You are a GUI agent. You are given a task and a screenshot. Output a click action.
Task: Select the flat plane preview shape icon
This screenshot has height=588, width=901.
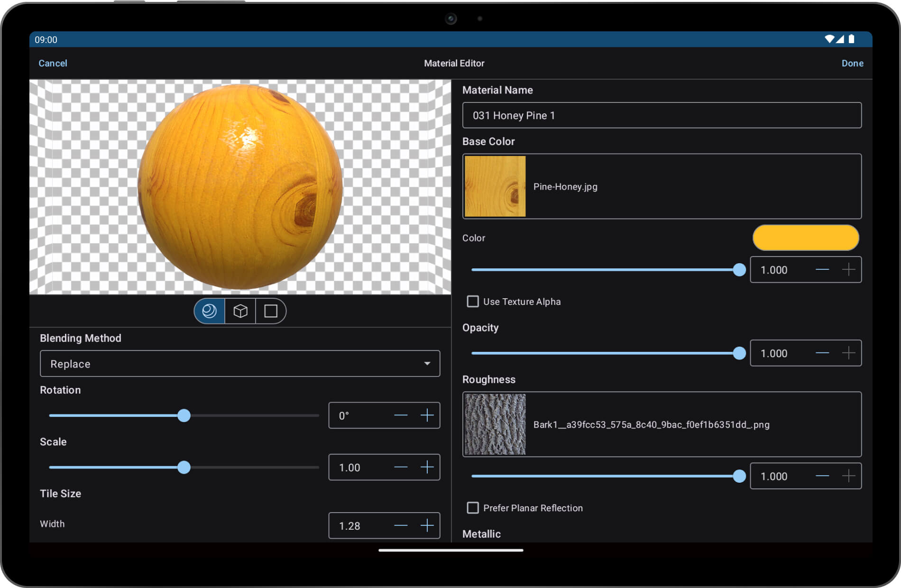tap(271, 311)
